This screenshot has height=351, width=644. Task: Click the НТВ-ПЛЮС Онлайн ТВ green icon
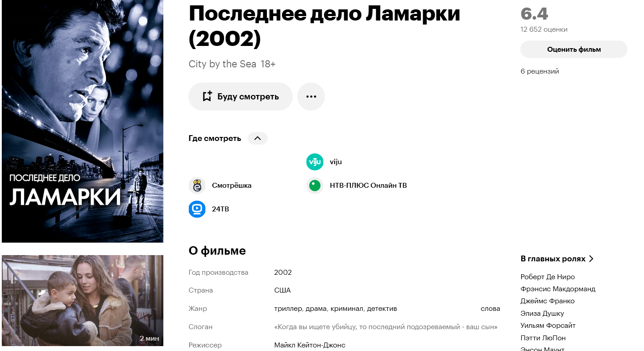click(x=315, y=186)
